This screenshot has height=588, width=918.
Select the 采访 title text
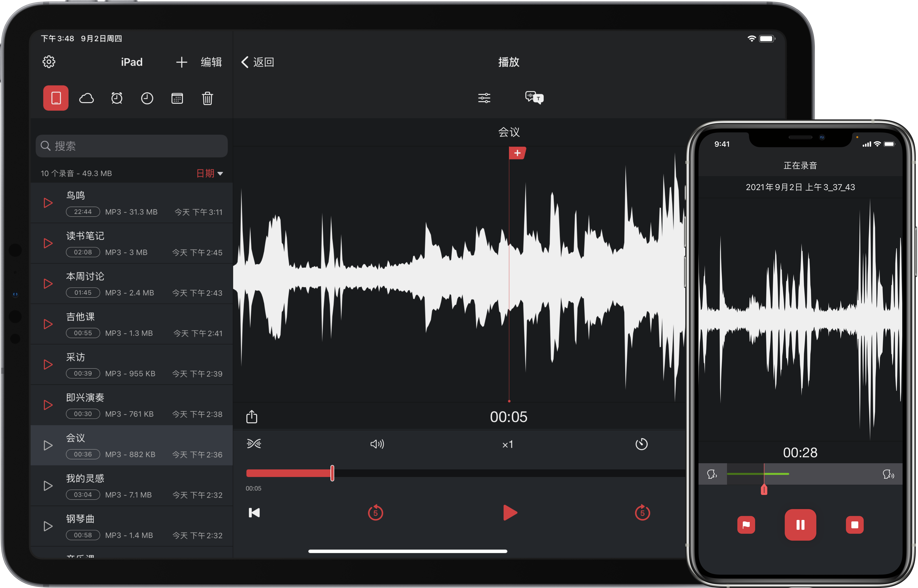point(76,357)
